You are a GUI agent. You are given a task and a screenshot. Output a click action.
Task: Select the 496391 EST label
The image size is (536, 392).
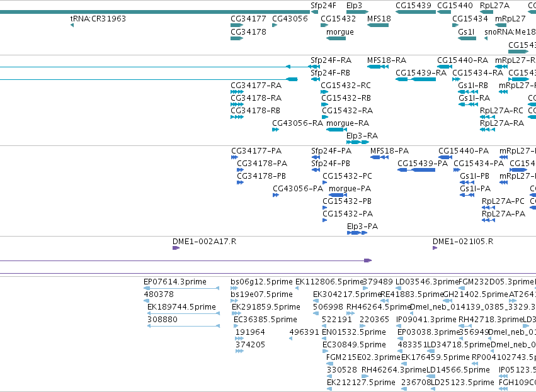tap(304, 333)
